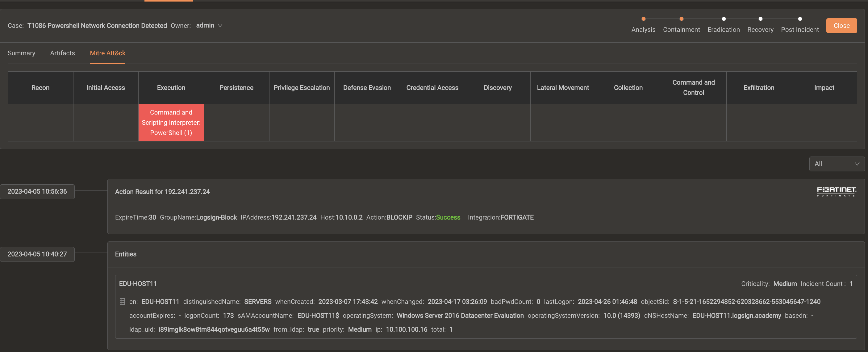Click the Containment stage marker
Viewport: 868px width, 352px height.
pyautogui.click(x=681, y=19)
